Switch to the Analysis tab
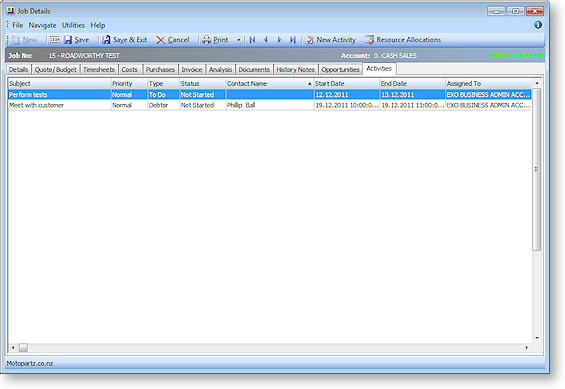 (x=221, y=70)
